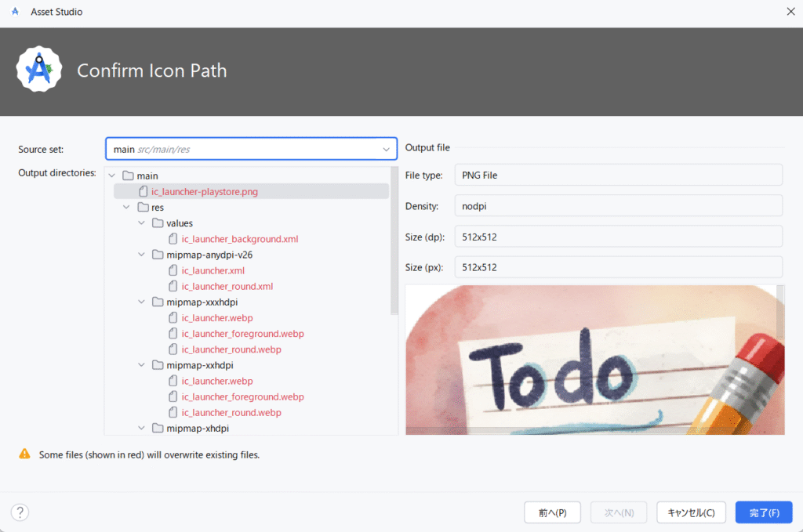Viewport: 803px width, 532px height.
Task: Click the 完了(F) finish button
Action: pos(763,512)
